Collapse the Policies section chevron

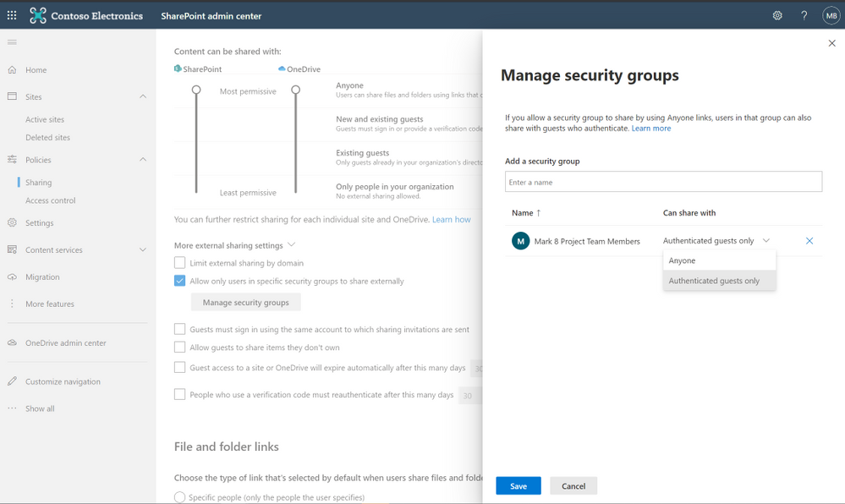click(143, 160)
